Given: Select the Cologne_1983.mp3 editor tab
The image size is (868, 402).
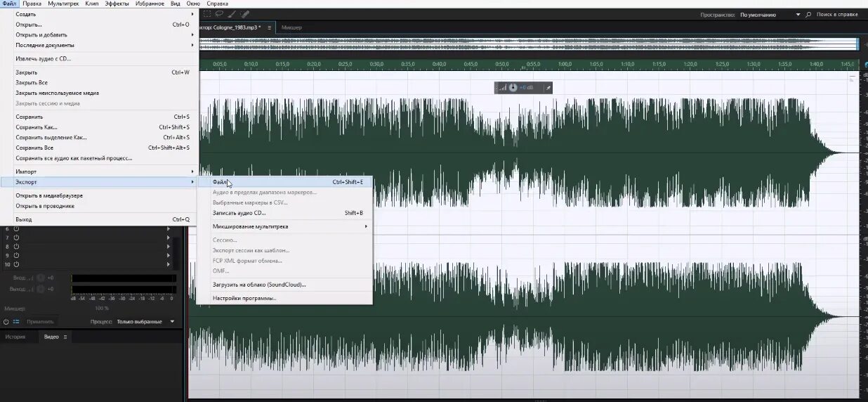Looking at the screenshot, I should [230, 27].
